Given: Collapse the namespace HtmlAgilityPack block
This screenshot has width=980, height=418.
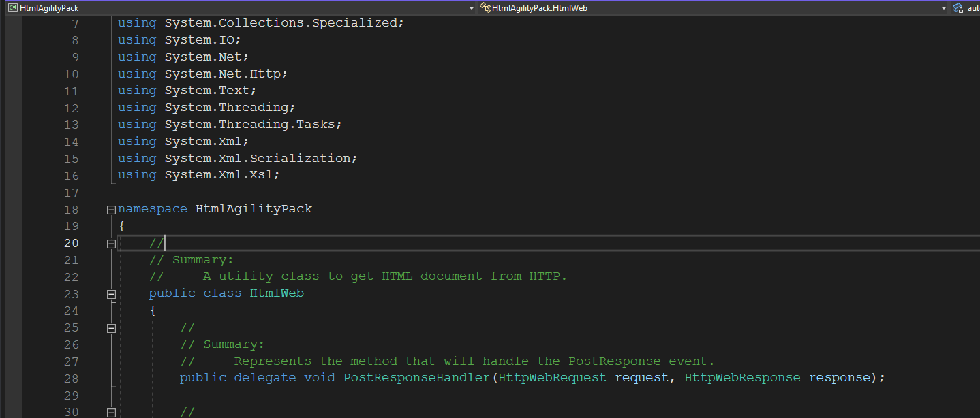Looking at the screenshot, I should [x=111, y=210].
